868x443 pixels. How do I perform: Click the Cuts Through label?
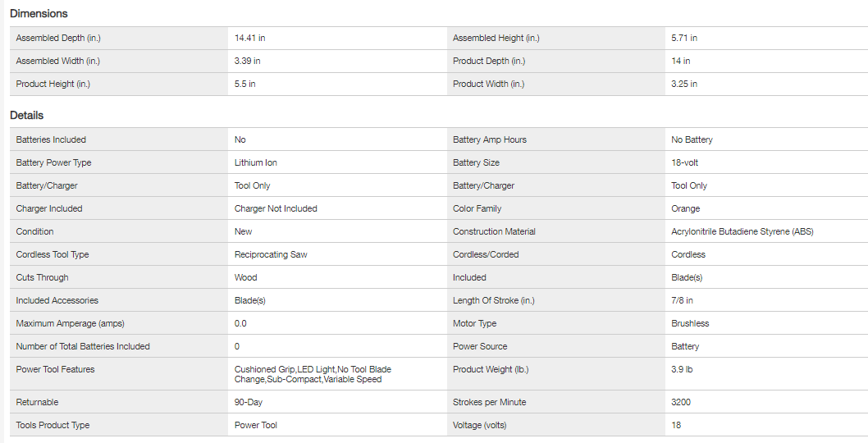42,277
